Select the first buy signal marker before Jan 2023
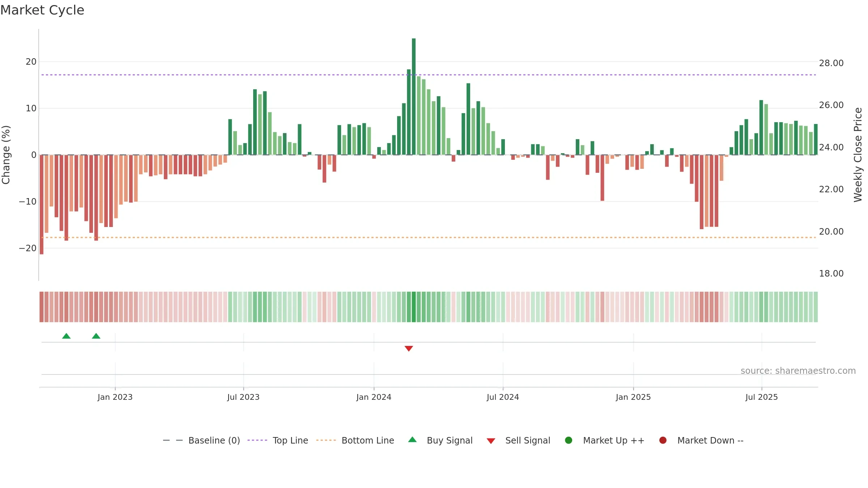The height and width of the screenshot is (488, 868). tap(66, 336)
